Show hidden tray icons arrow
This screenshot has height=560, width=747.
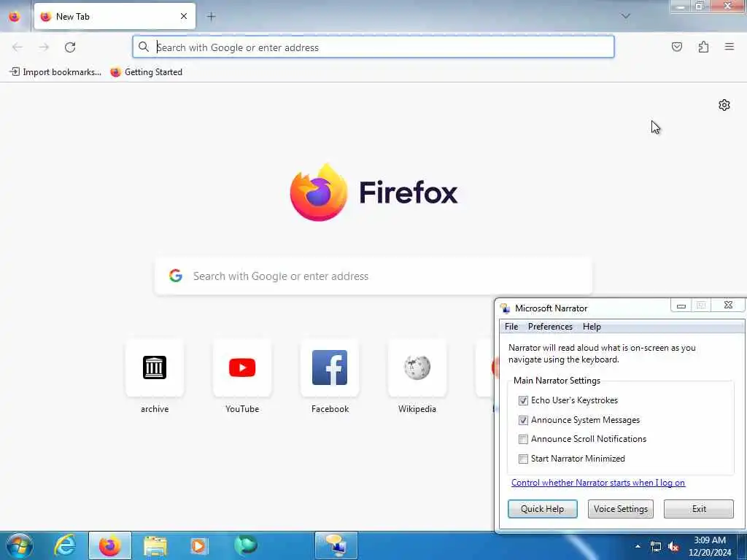[638, 546]
